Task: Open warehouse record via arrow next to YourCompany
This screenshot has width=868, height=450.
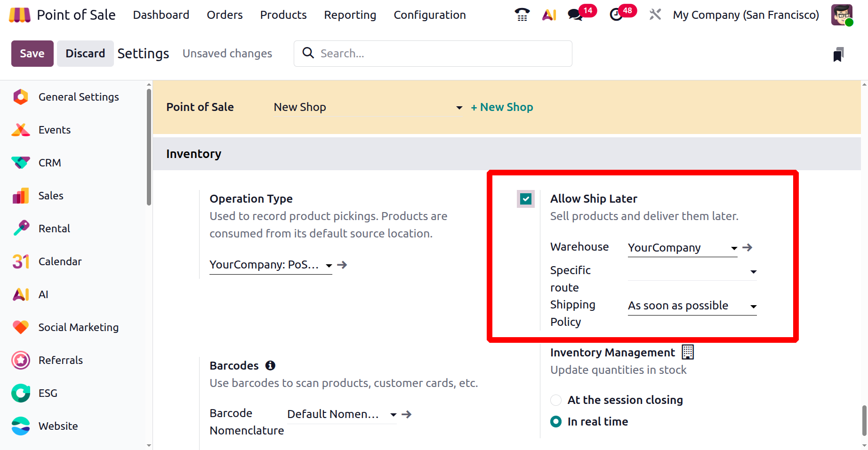Action: [747, 247]
